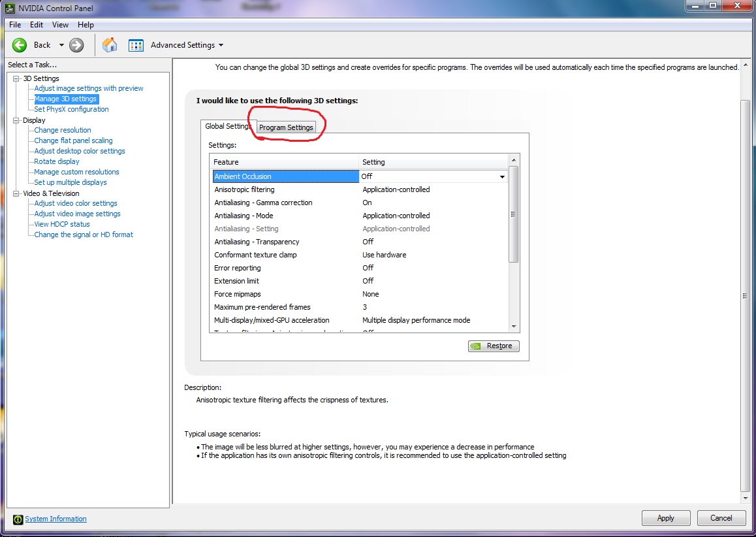This screenshot has width=756, height=537.
Task: Collapse the Display tree node
Action: [x=16, y=120]
